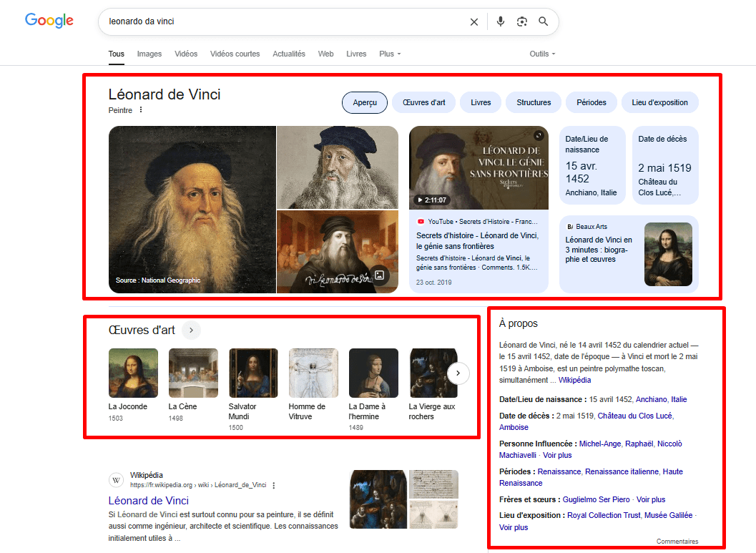Select the Aperçu chip

click(x=365, y=103)
